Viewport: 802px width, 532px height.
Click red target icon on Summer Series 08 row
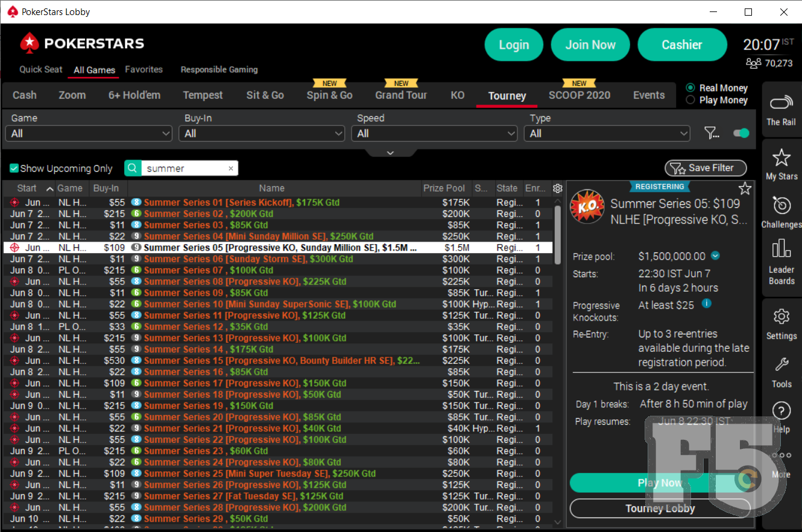[14, 281]
